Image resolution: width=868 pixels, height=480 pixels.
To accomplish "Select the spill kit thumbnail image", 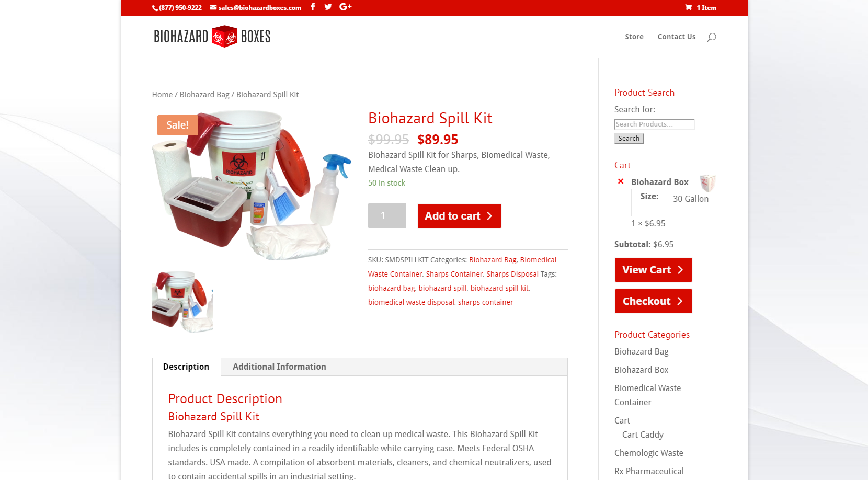I will point(182,302).
